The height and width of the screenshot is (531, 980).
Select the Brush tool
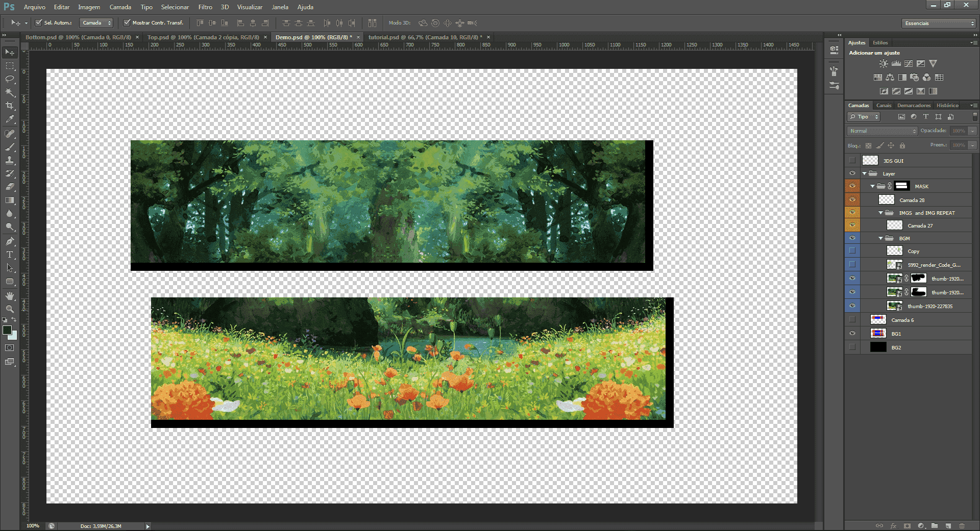[10, 147]
